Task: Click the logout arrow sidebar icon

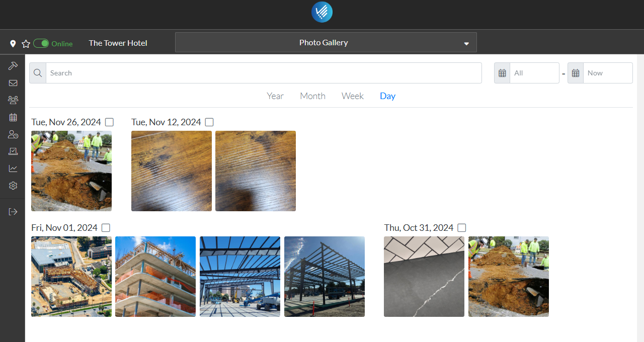Action: [13, 212]
